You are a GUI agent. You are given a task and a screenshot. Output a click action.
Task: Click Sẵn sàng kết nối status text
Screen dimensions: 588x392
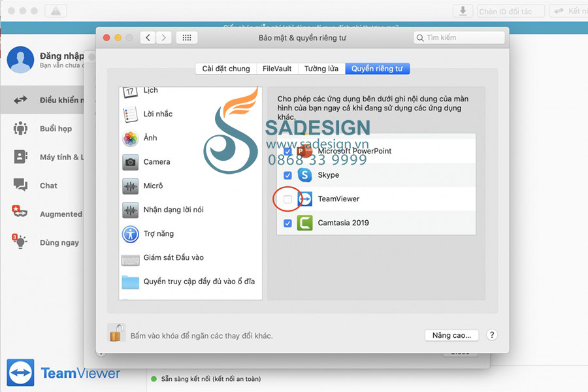coord(211,379)
